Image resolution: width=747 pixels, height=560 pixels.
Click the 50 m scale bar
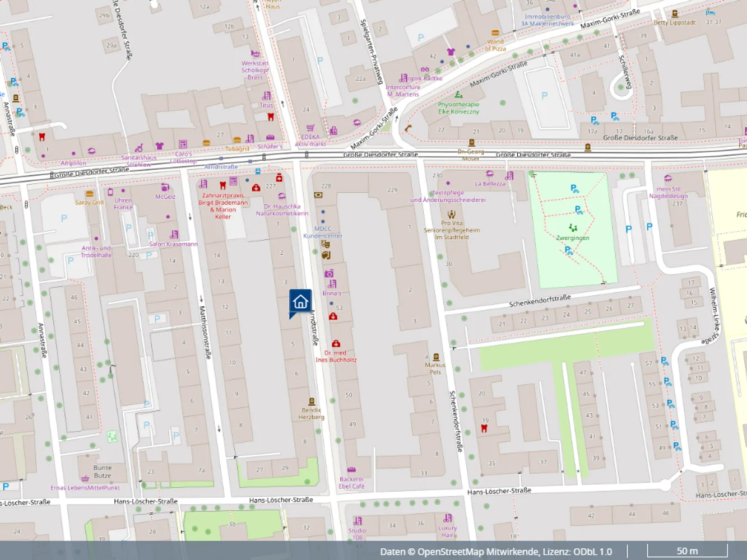(x=687, y=550)
